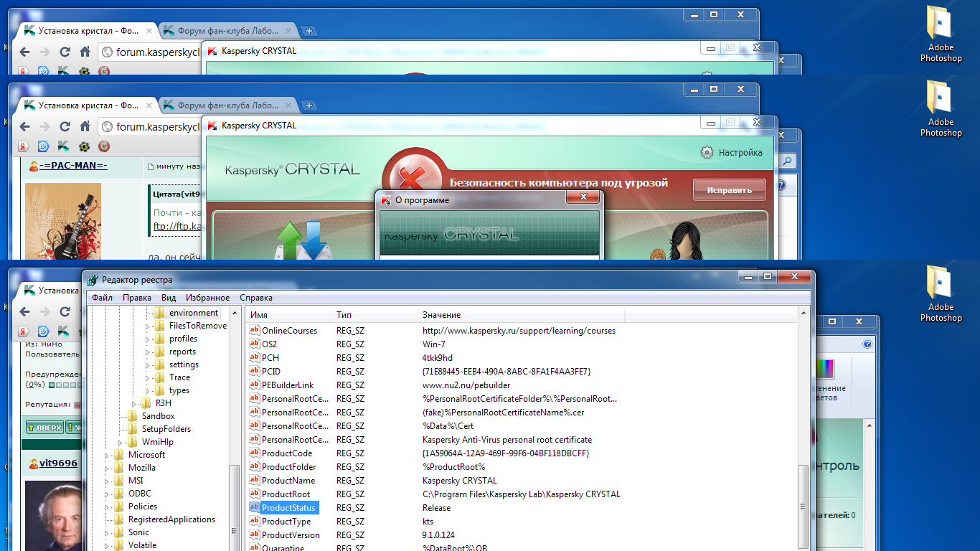
Task: Click the Значение column header
Action: [522, 315]
